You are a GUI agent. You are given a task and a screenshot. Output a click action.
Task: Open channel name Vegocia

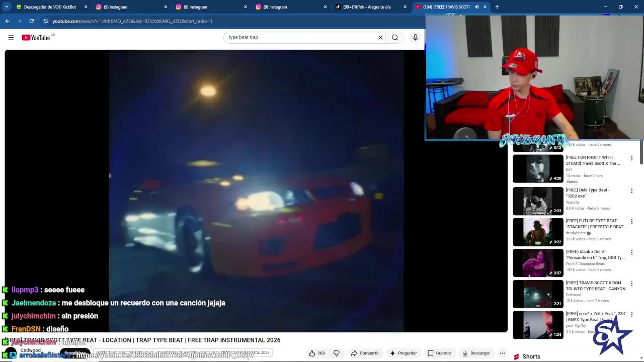click(x=573, y=202)
